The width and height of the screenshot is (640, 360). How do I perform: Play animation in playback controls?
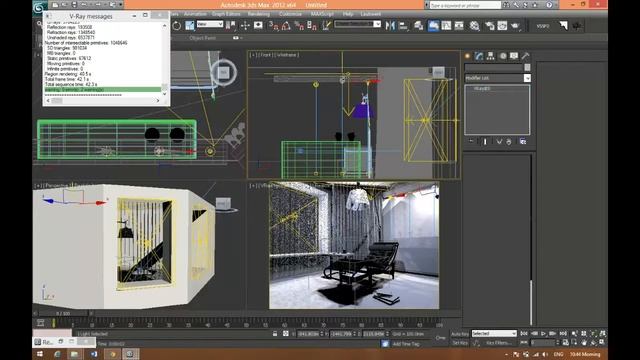[543, 333]
